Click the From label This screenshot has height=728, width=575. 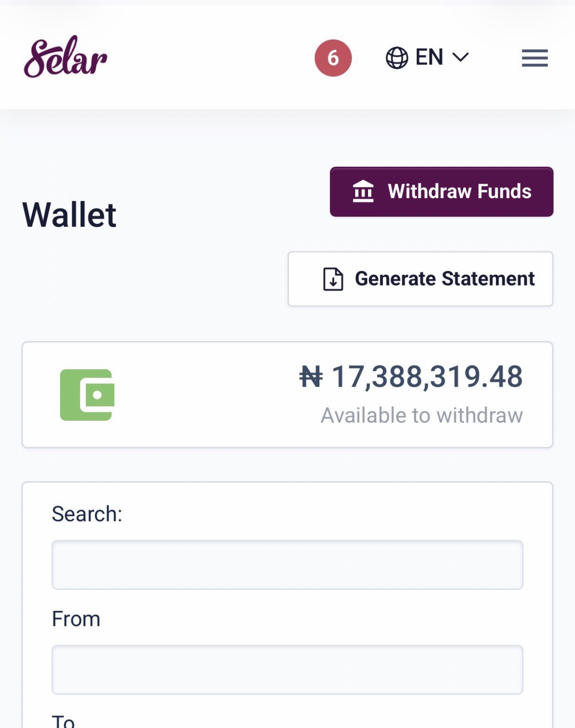[x=76, y=619]
